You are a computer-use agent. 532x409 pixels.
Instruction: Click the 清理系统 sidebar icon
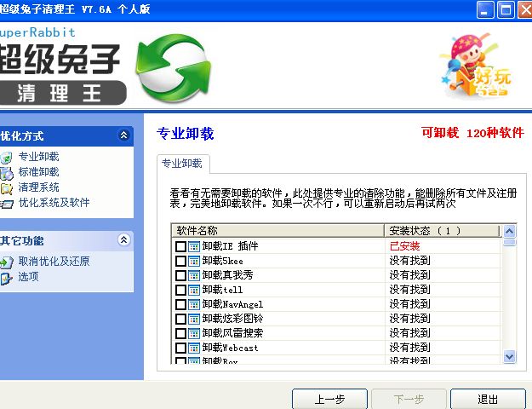click(6, 188)
